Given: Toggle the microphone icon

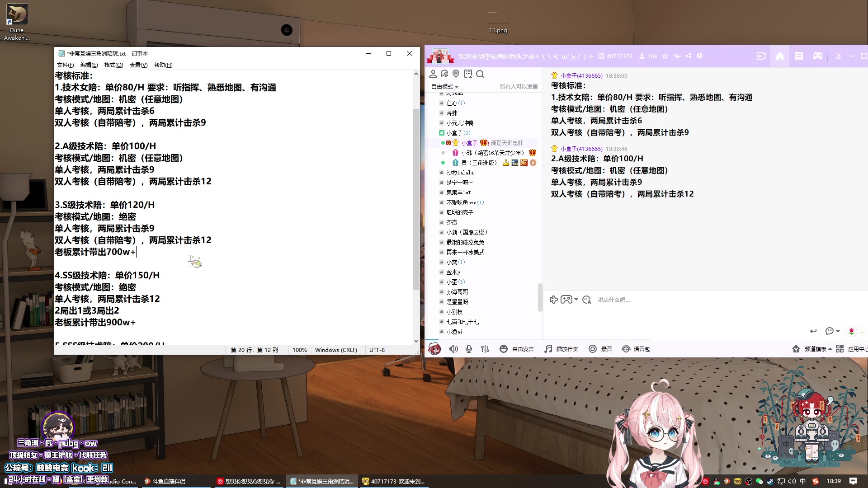Looking at the screenshot, I should coord(469,349).
